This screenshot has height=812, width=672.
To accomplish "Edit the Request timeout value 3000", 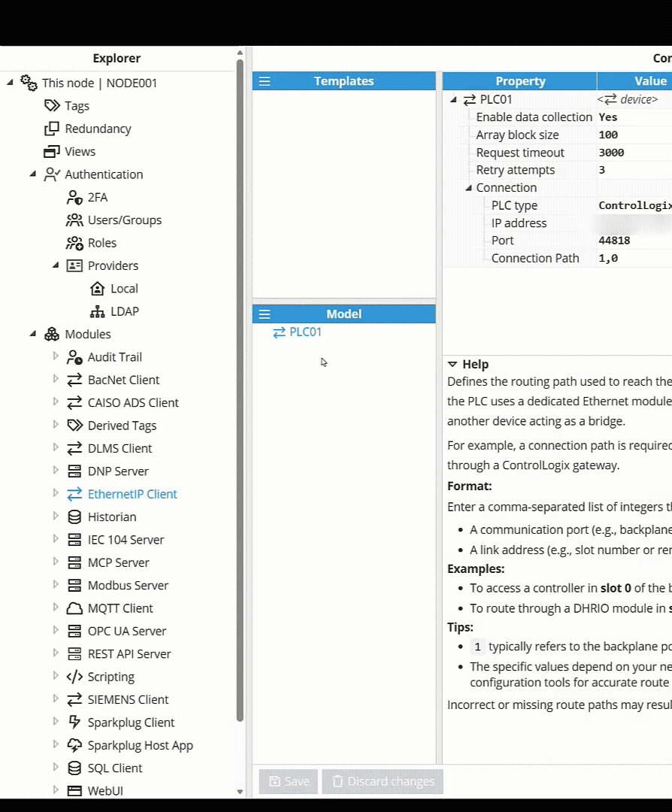I will 611,153.
